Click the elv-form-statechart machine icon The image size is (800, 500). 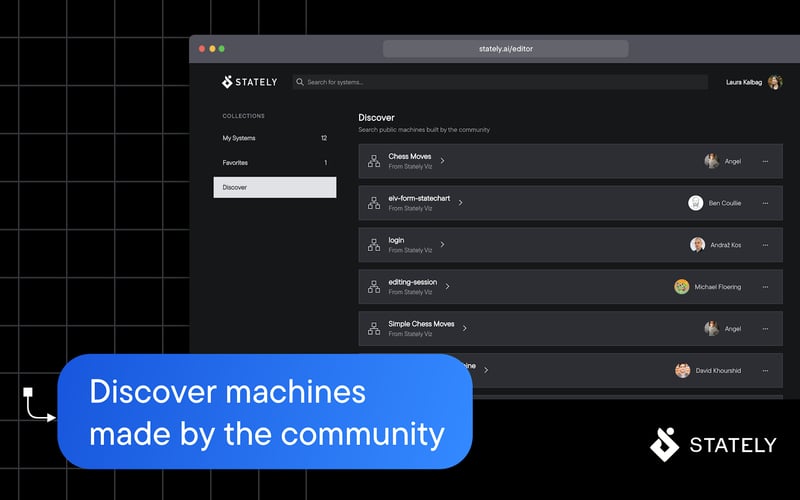click(374, 203)
